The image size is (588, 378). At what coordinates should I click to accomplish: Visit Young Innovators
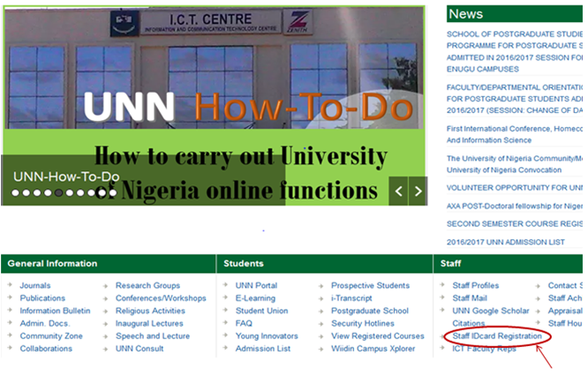(267, 336)
